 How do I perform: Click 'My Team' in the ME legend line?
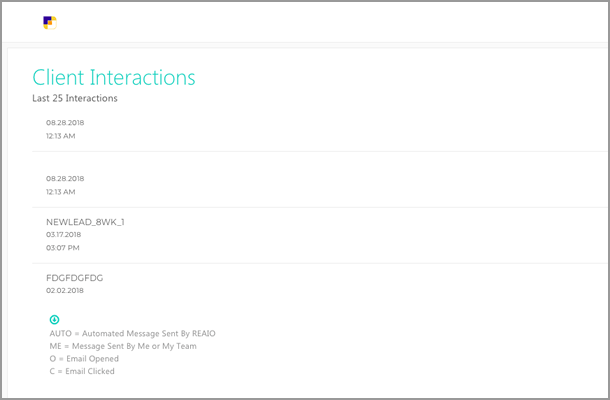tap(179, 346)
